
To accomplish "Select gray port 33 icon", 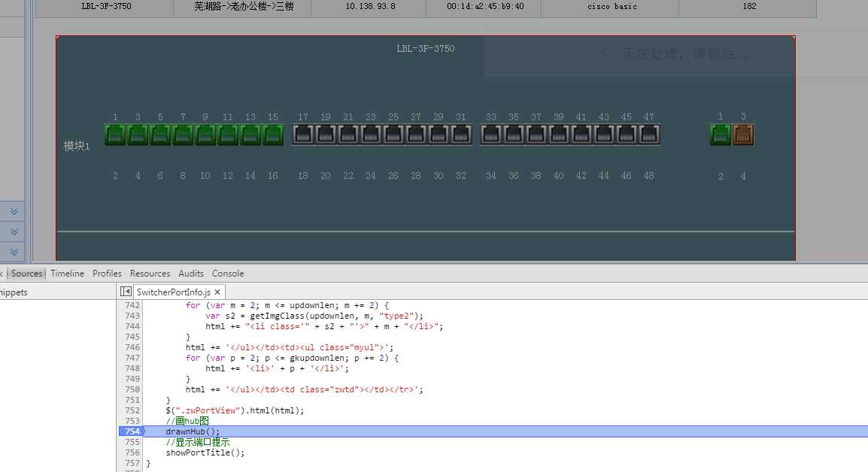I will tap(491, 135).
